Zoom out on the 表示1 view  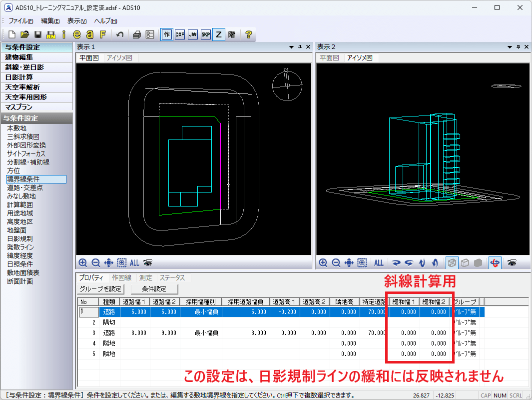click(x=96, y=262)
